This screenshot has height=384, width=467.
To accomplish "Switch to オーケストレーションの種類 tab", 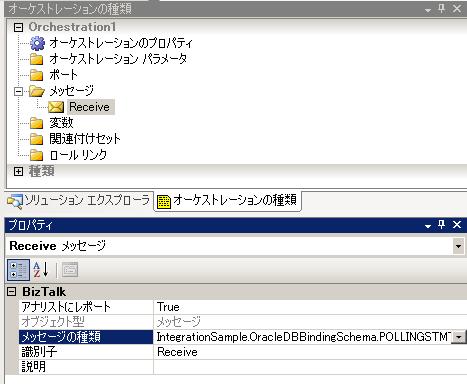I will click(x=227, y=201).
